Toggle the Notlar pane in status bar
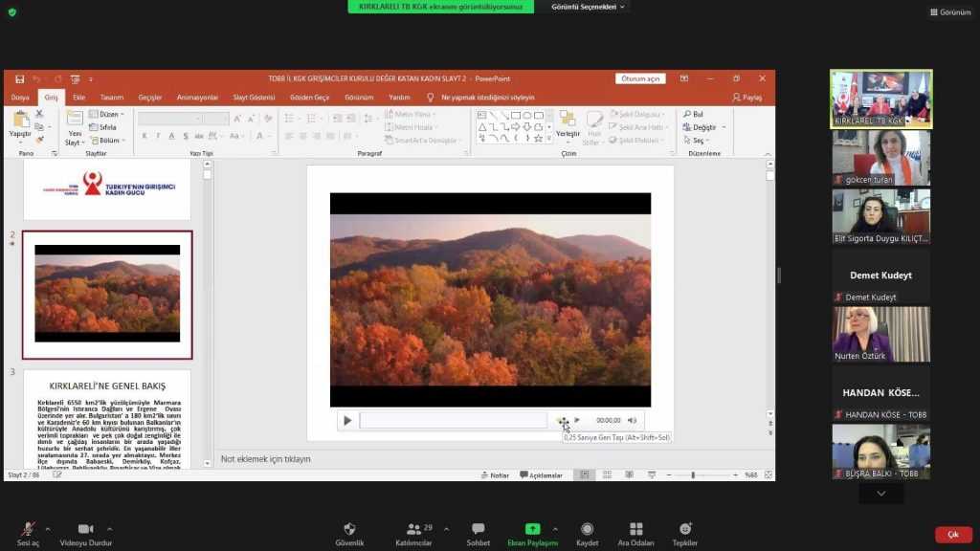This screenshot has width=980, height=551. [495, 475]
